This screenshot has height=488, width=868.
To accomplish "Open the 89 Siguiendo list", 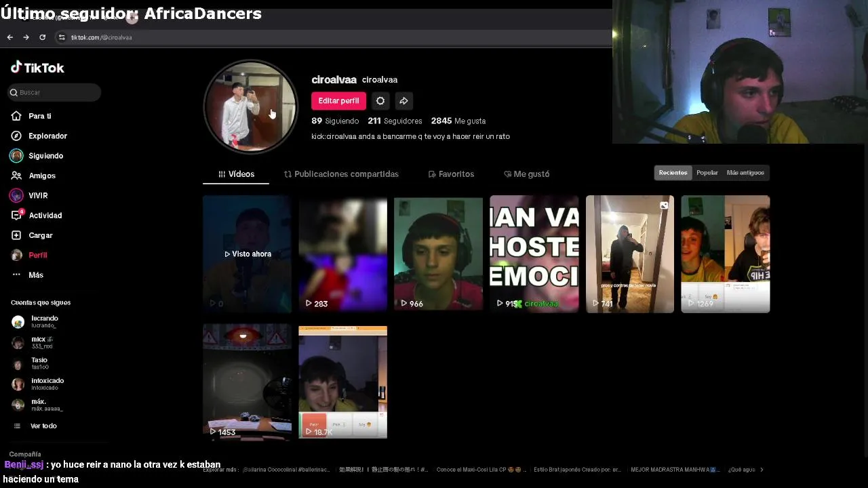I will 335,121.
